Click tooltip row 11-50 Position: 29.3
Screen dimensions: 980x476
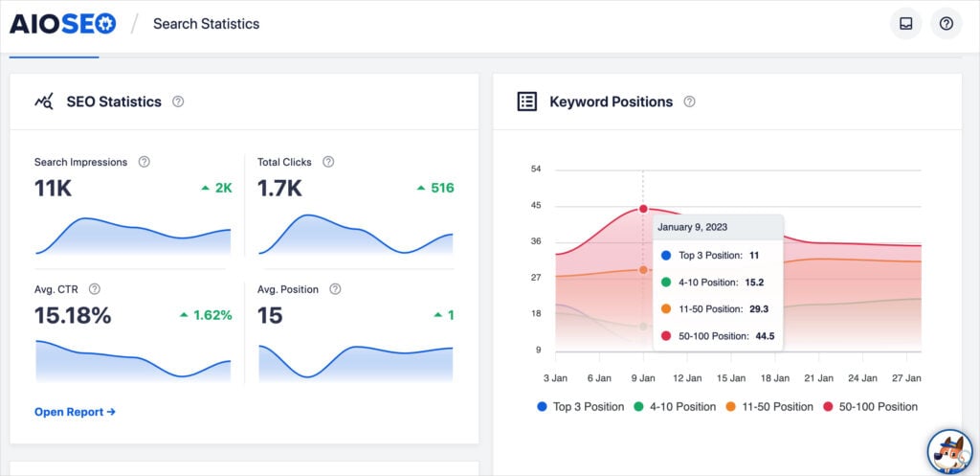coord(714,309)
